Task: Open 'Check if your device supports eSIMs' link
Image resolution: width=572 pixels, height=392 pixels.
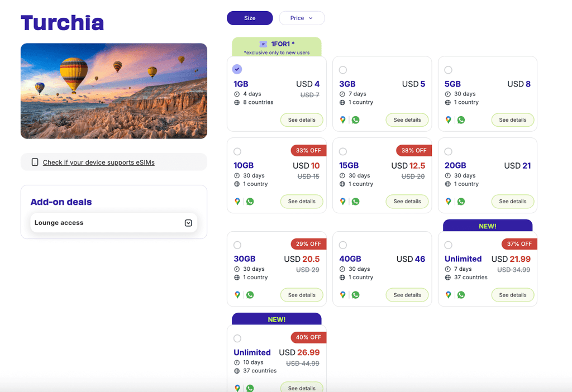Action: point(98,162)
